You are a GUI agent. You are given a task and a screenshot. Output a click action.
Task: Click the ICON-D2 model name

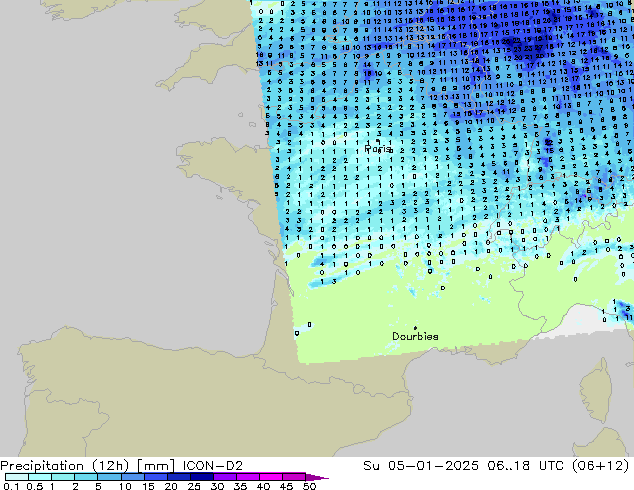pyautogui.click(x=213, y=466)
